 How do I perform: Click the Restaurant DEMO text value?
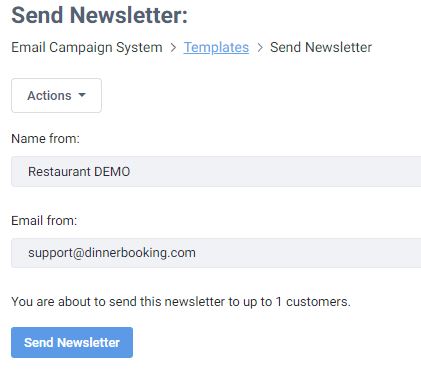click(x=79, y=172)
